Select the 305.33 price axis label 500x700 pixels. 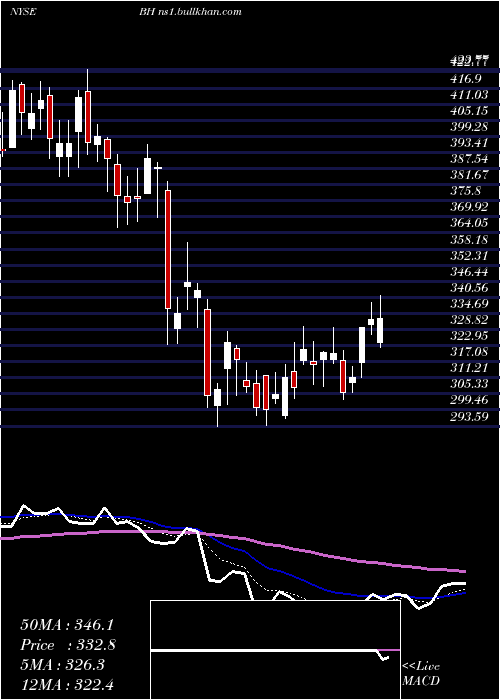tap(470, 384)
